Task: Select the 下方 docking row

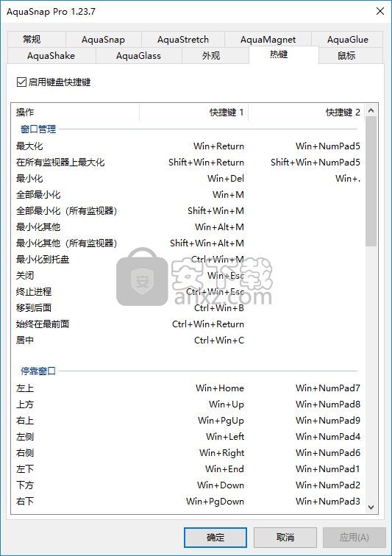Action: [188, 485]
